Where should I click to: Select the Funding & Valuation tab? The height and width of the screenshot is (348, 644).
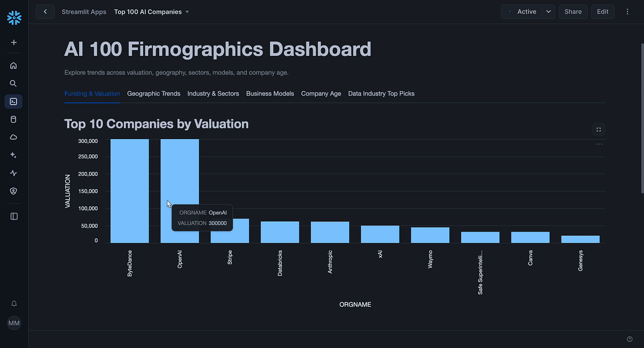click(92, 93)
